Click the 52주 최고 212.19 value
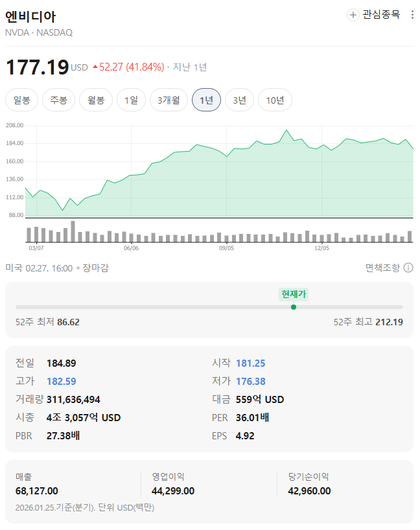The image size is (420, 530). tap(390, 322)
